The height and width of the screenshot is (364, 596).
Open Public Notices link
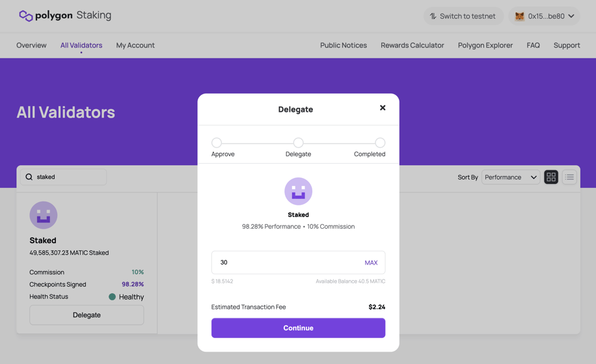pyautogui.click(x=344, y=45)
